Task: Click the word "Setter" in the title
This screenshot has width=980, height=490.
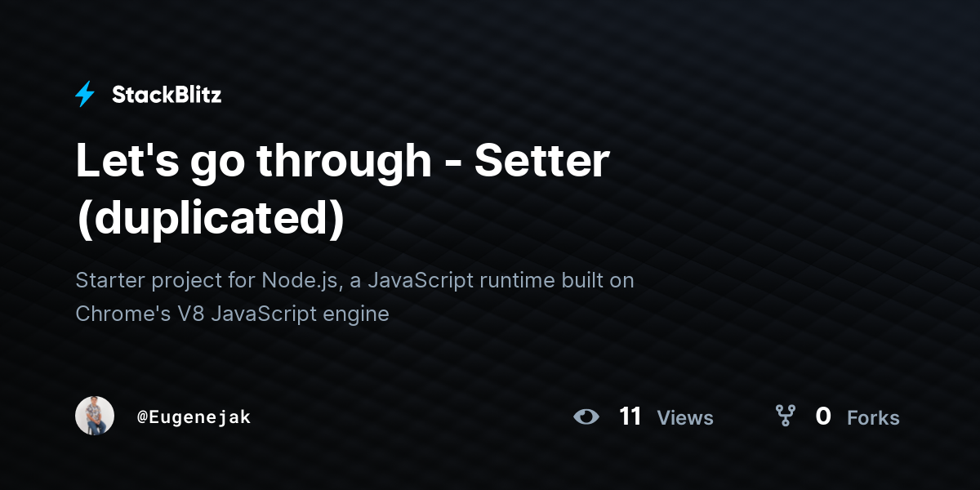Action: (x=541, y=161)
